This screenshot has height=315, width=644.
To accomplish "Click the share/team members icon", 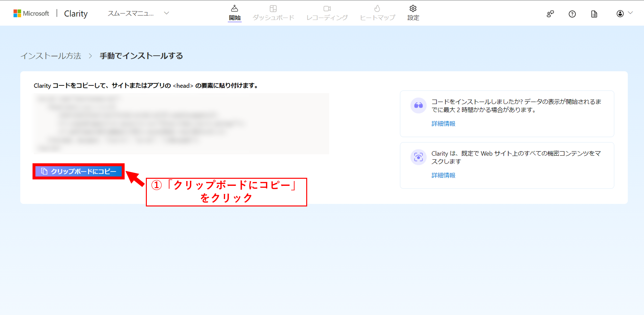I will coord(550,14).
